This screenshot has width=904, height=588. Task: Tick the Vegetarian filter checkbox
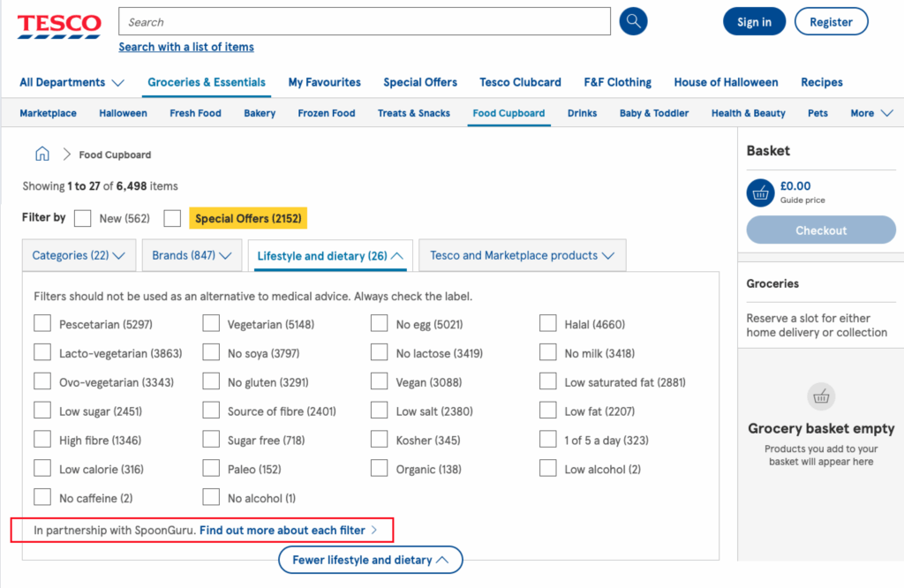click(211, 324)
